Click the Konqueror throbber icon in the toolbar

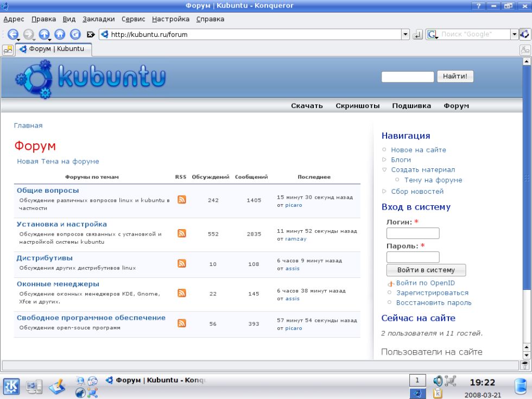[x=525, y=34]
